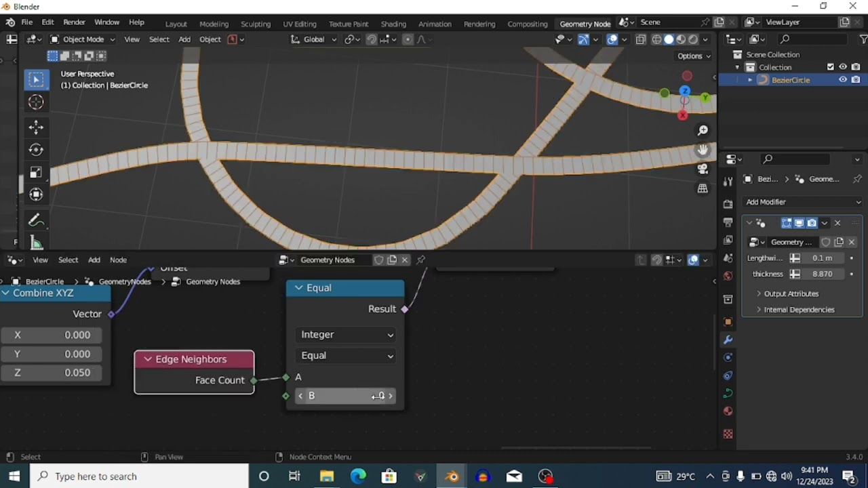Click the thickness value field
Screen dimensions: 868x488
(x=822, y=274)
